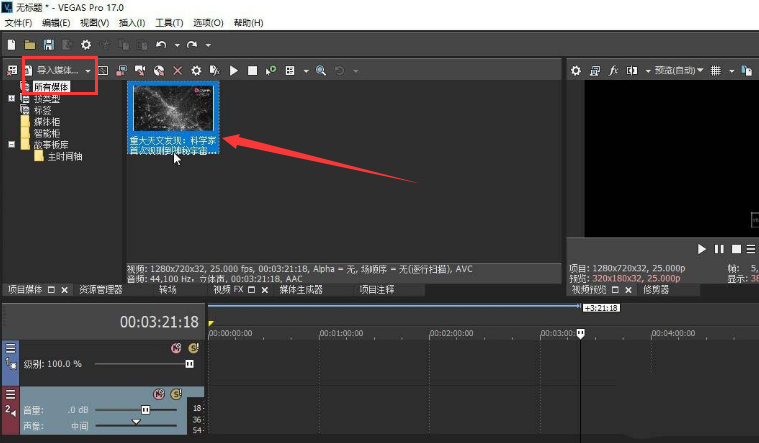Screen dimensions: 759x443
Task: Open a project with the folder icon
Action: (x=30, y=45)
